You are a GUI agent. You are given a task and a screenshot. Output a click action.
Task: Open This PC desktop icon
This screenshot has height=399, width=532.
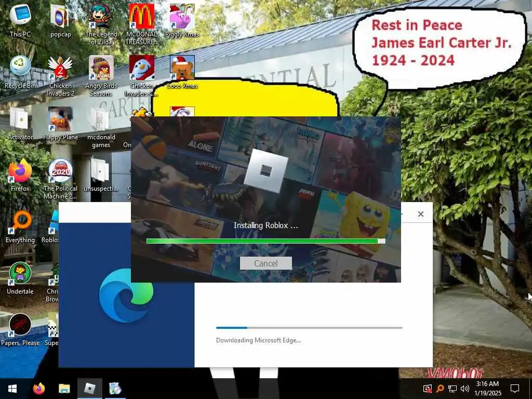click(20, 20)
